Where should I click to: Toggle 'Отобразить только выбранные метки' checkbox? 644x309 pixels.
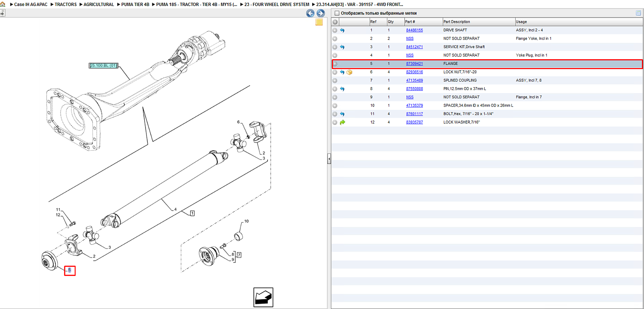pyautogui.click(x=337, y=13)
